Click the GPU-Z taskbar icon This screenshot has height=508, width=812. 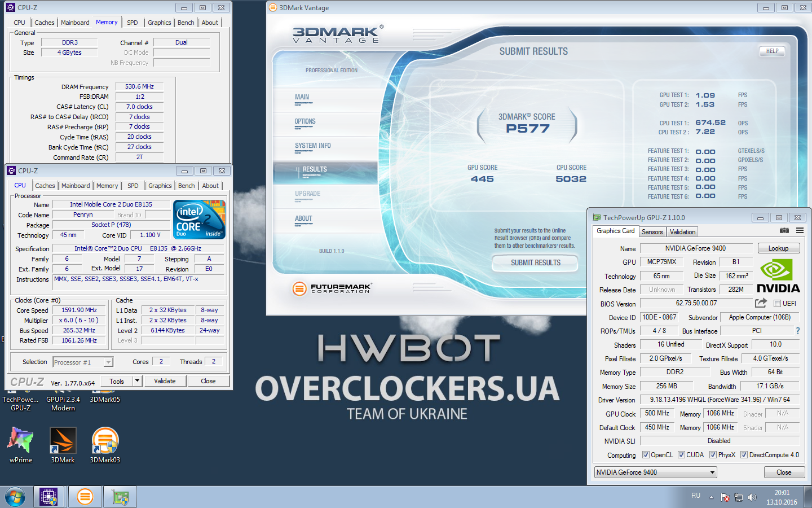coord(121,497)
